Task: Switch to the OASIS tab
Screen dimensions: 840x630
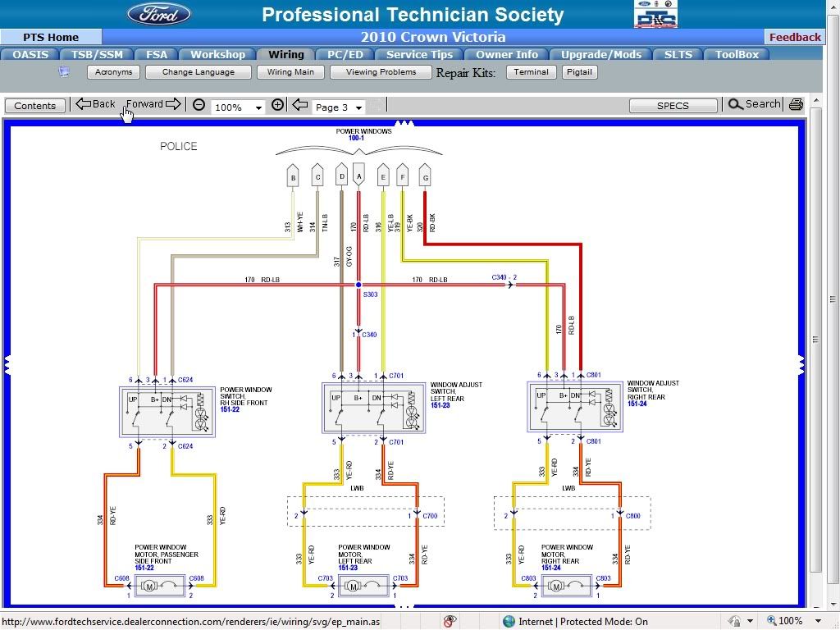Action: click(30, 55)
